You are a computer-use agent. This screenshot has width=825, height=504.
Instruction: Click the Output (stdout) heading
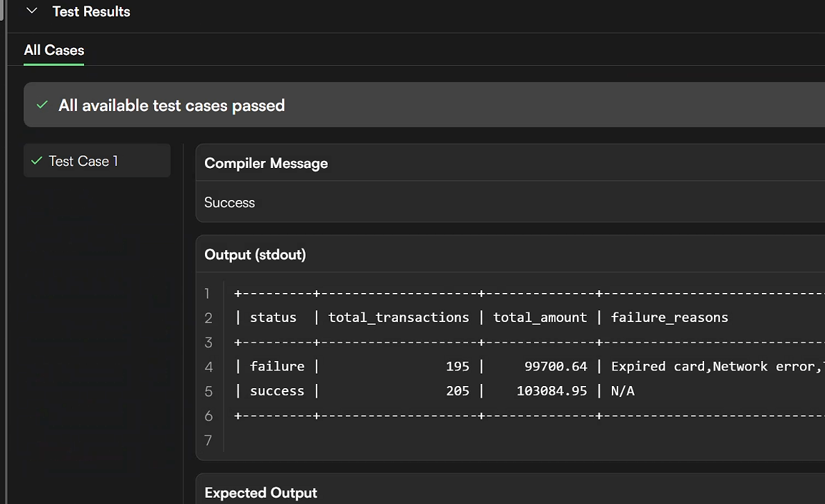click(255, 255)
